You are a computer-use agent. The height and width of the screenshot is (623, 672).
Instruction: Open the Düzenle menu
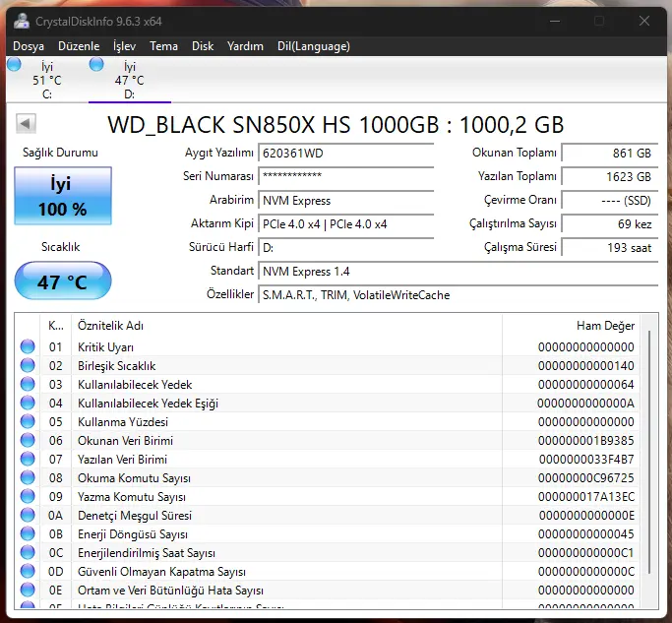pyautogui.click(x=79, y=46)
